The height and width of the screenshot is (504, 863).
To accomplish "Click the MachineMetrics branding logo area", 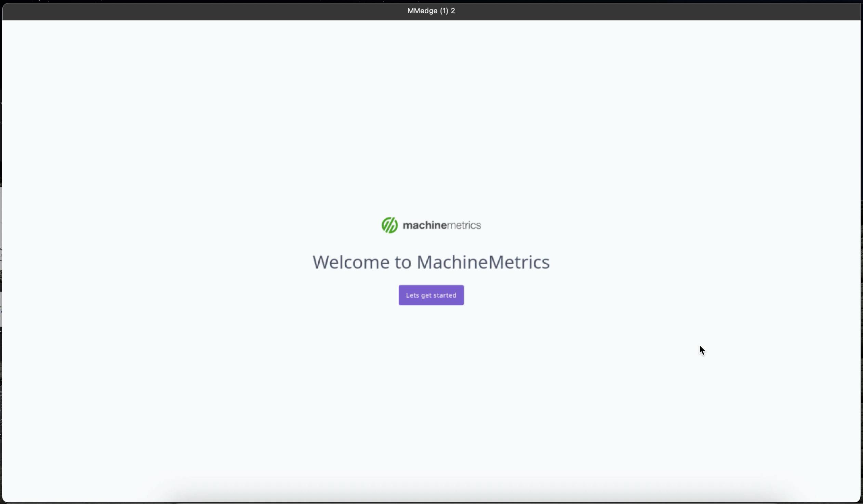I will [x=431, y=225].
